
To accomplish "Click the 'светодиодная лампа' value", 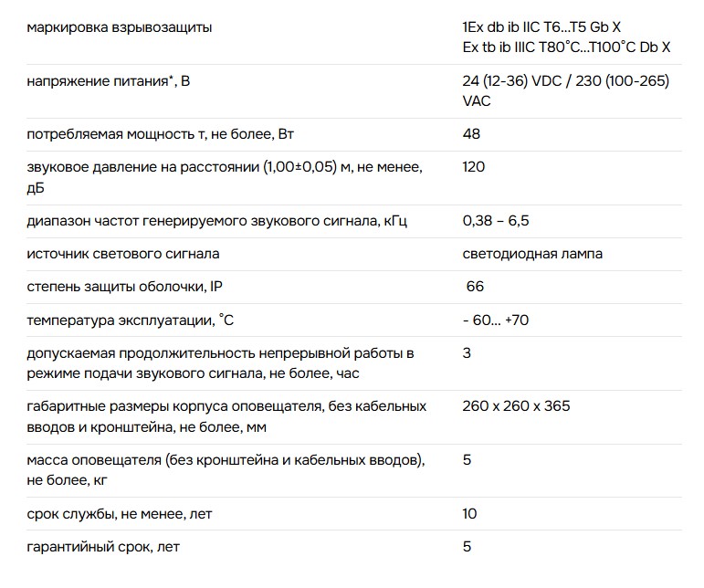I will click(x=532, y=254).
